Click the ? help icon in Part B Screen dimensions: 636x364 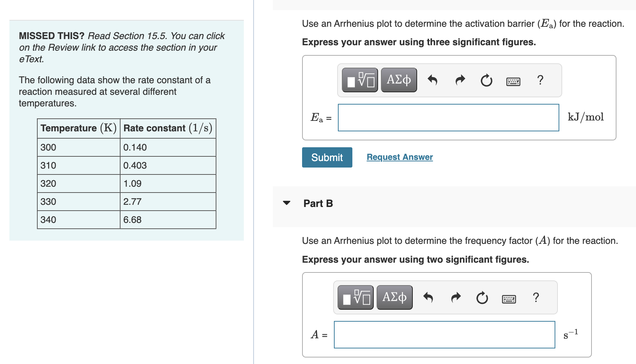tap(535, 297)
